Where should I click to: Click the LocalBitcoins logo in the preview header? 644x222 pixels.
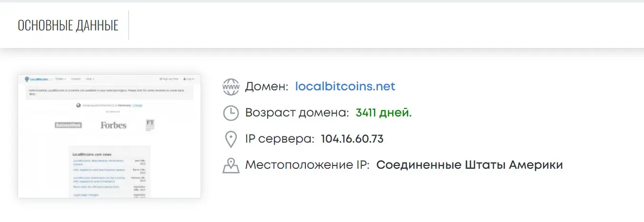point(37,79)
